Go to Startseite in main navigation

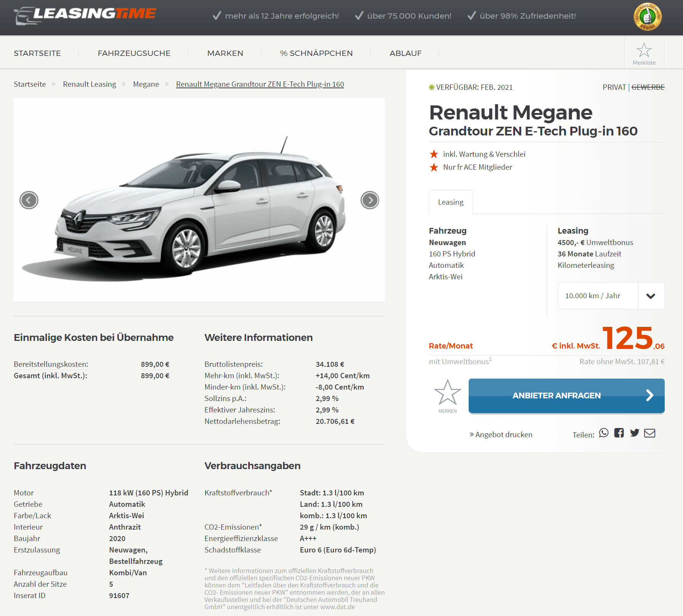tap(37, 53)
